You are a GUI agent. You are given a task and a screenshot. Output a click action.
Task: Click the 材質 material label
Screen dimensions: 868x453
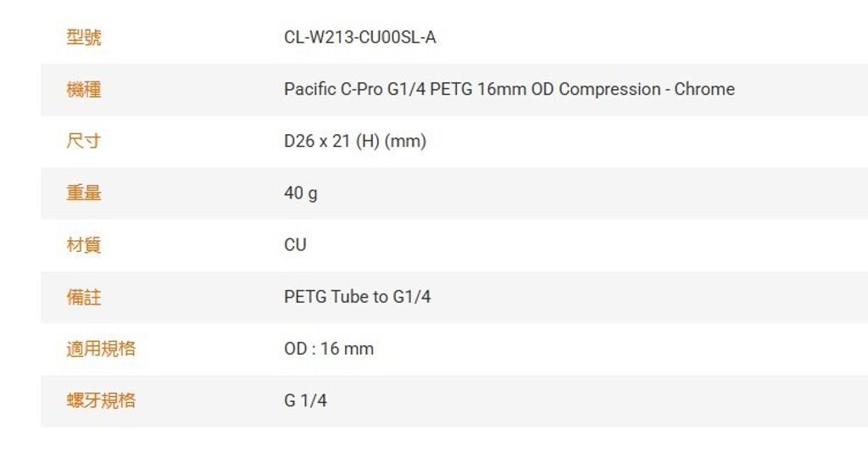[84, 245]
